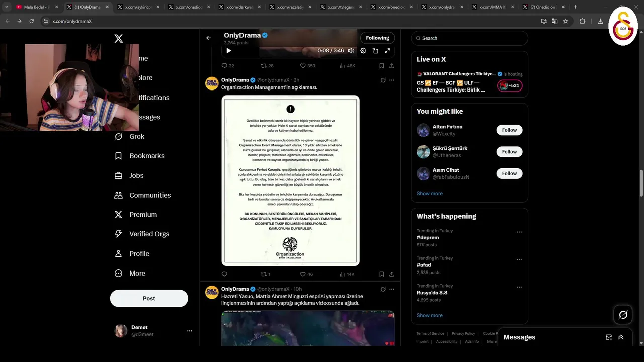
Task: Expand the Messages drawer
Action: pyautogui.click(x=621, y=337)
